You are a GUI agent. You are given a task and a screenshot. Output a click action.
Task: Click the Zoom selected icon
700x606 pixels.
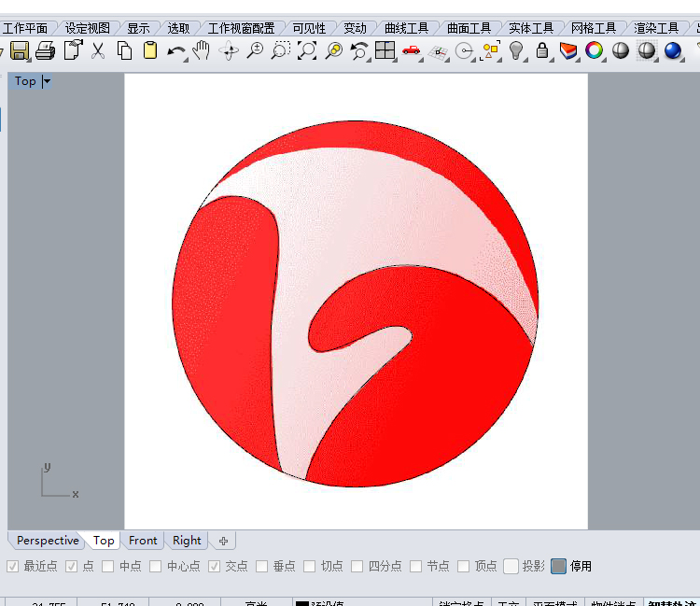tap(333, 50)
